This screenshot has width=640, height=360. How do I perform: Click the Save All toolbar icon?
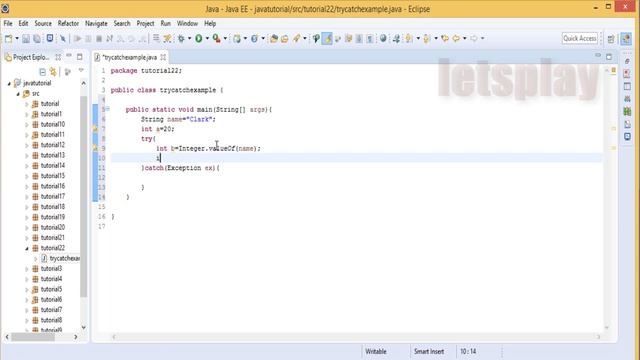point(37,39)
